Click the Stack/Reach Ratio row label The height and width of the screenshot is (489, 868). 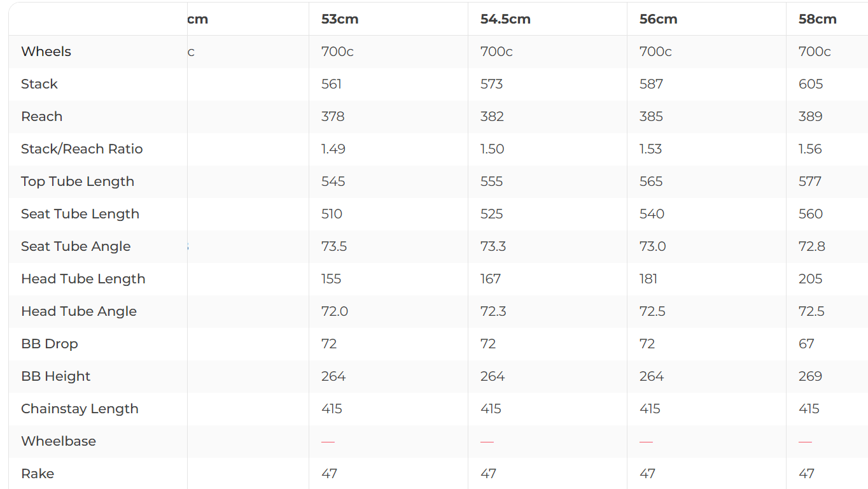point(81,149)
